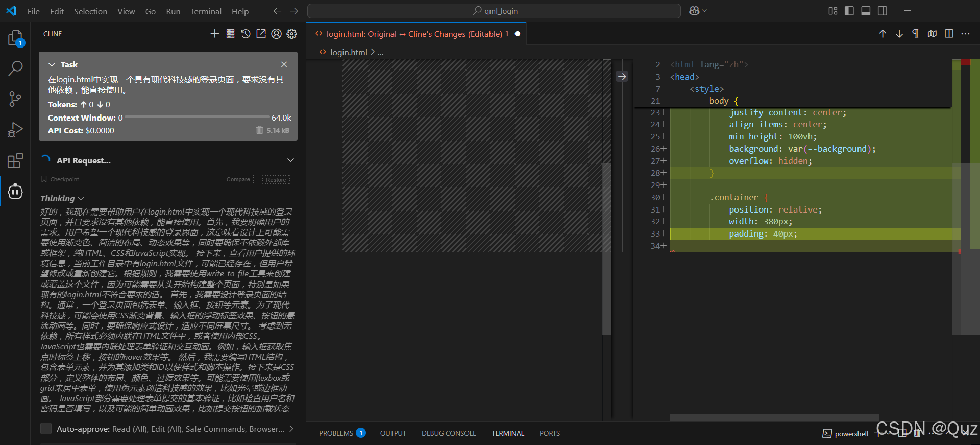Open the Selection menu

pyautogui.click(x=90, y=11)
